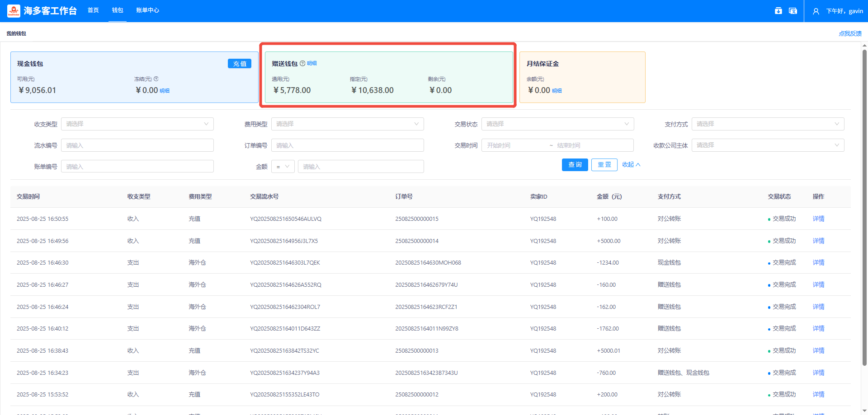Collapse filters with 收起 link
Image resolution: width=868 pixels, height=415 pixels.
point(631,165)
